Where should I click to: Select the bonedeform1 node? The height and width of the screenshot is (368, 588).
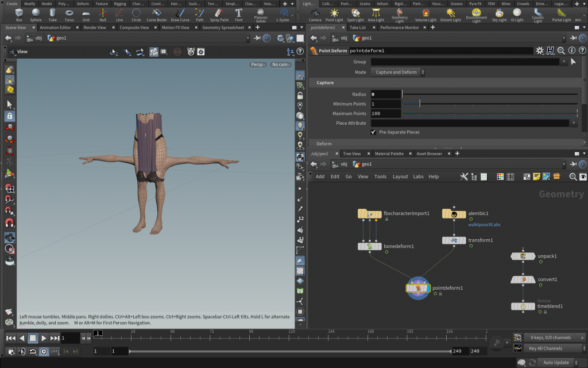pyautogui.click(x=369, y=246)
